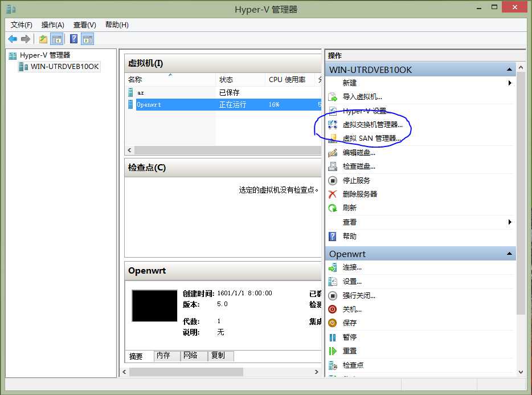The height and width of the screenshot is (395, 532).
Task: Click the 导入虚拟机 import icon
Action: [x=333, y=97]
